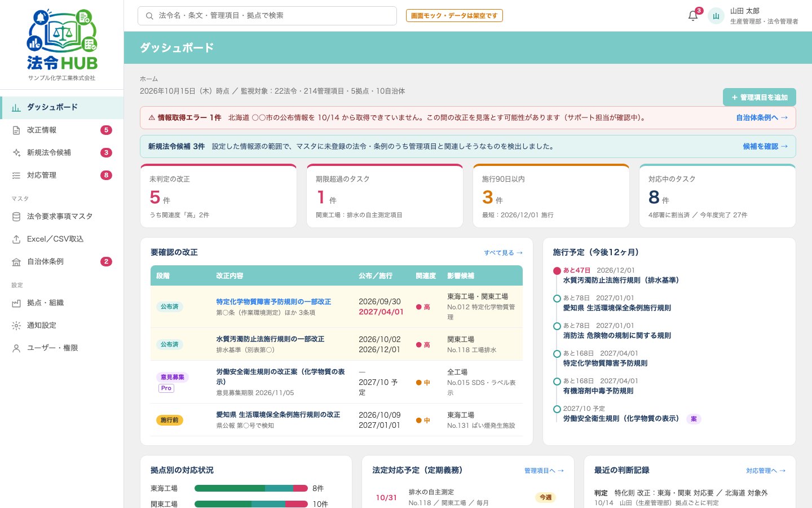Click the Pro badge in 意見募集 row
Image resolution: width=812 pixels, height=508 pixels.
[x=166, y=388]
